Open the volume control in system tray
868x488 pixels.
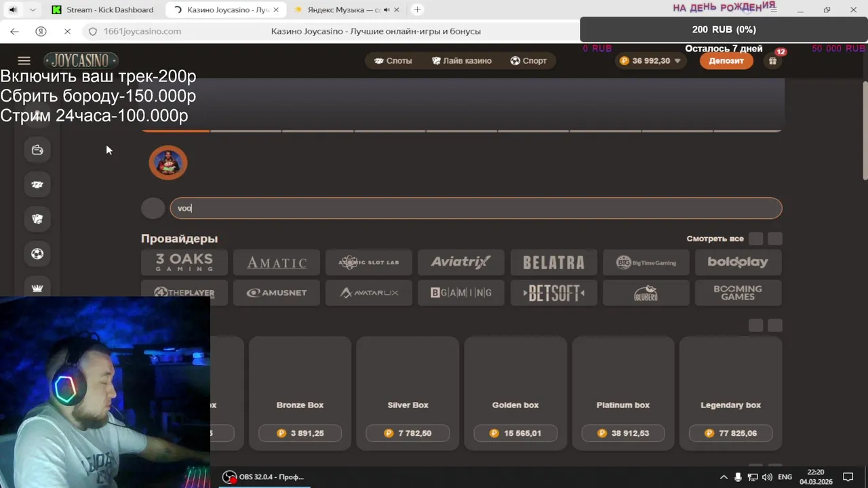tap(767, 477)
